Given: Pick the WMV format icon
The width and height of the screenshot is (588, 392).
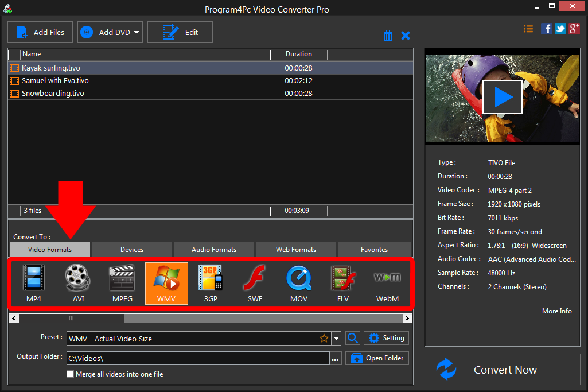Looking at the screenshot, I should (166, 283).
